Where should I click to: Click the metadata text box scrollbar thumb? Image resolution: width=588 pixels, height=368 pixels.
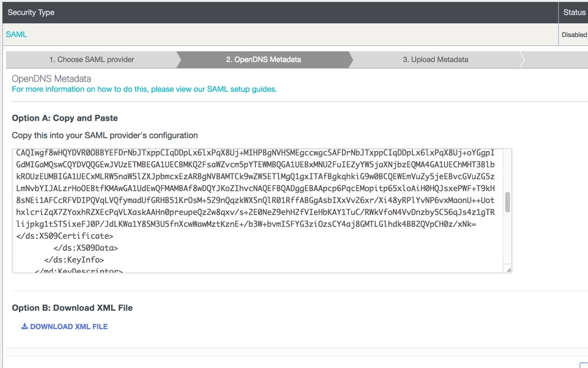click(507, 202)
